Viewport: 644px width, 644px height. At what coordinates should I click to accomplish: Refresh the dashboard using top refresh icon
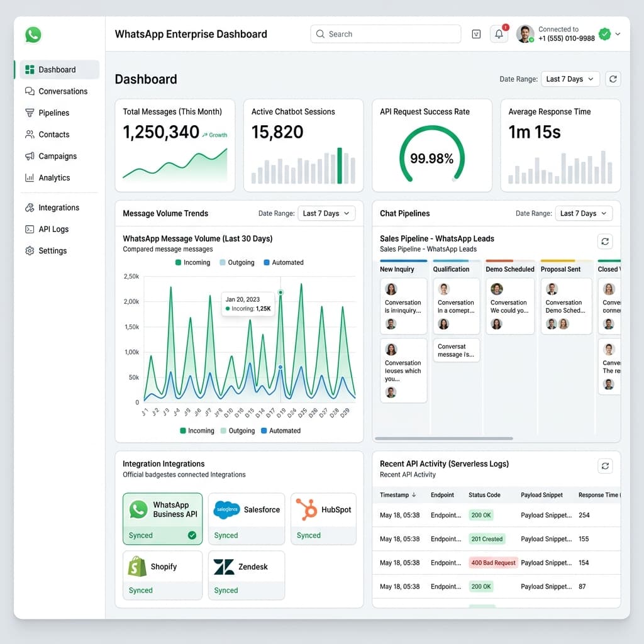point(613,79)
